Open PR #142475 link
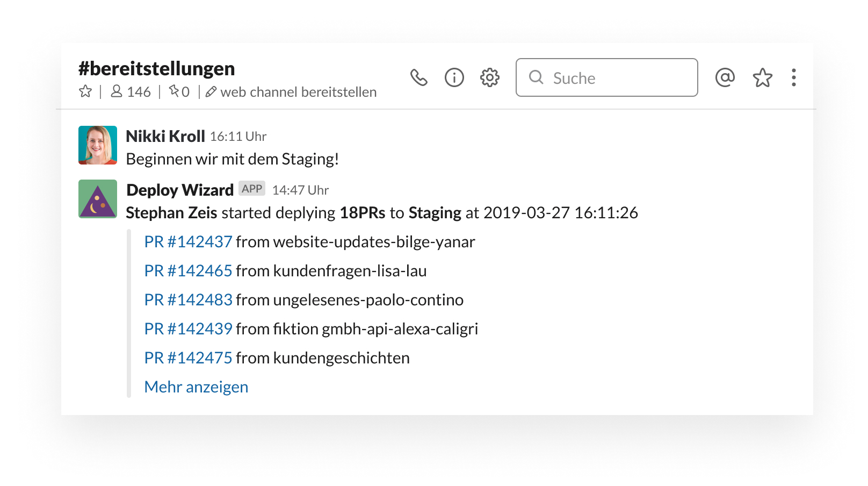 coord(189,358)
